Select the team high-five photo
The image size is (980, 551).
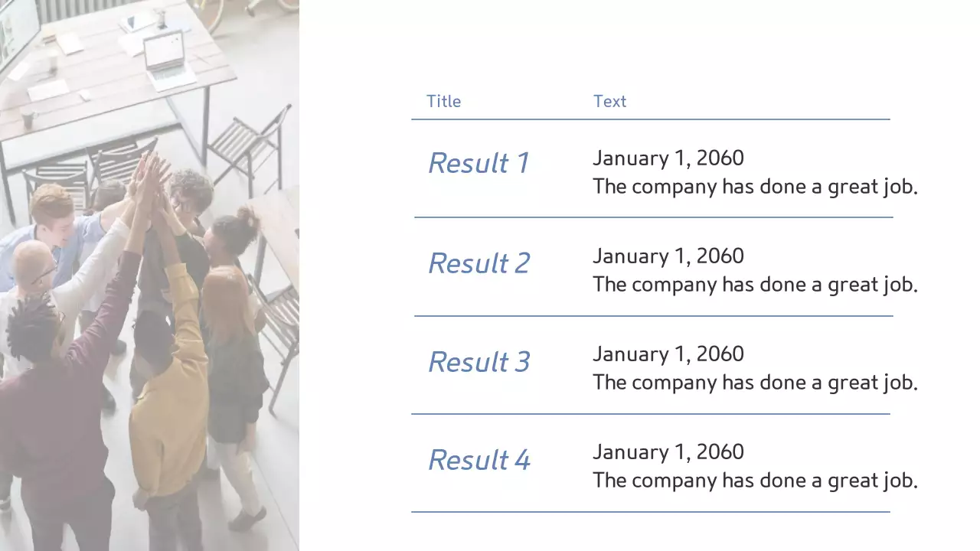[x=149, y=275]
